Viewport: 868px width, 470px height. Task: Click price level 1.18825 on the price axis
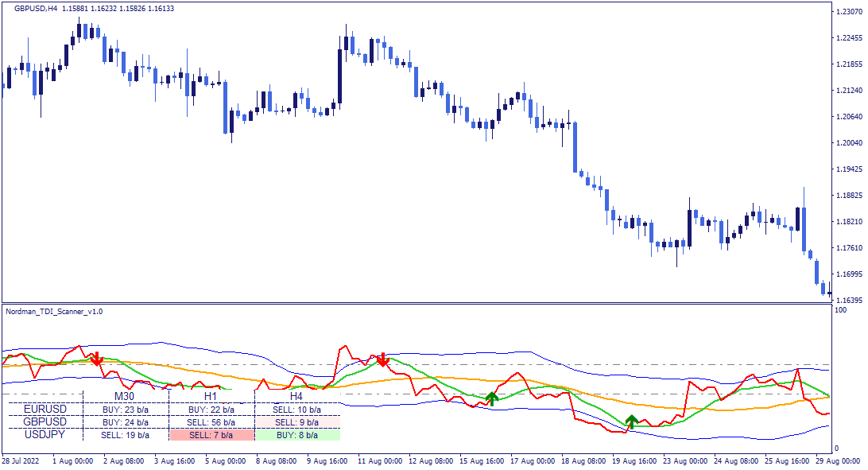849,196
